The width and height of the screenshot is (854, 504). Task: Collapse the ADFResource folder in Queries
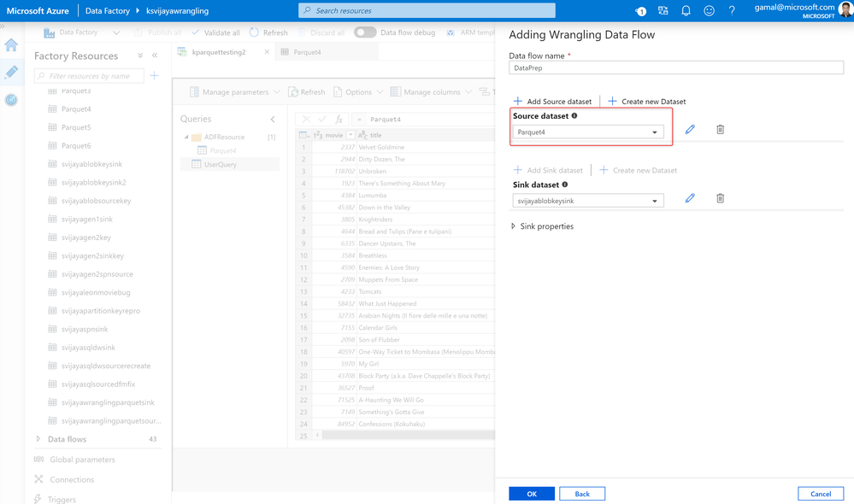186,138
